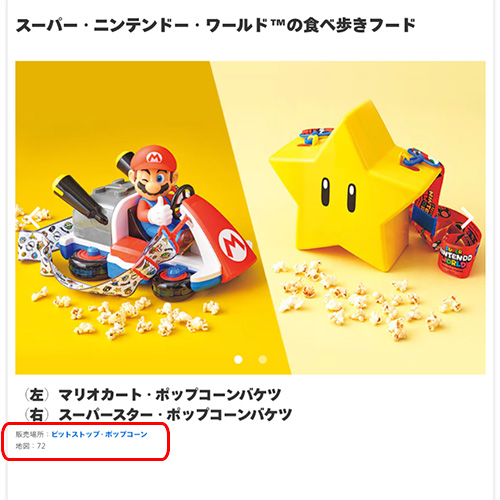
Task: Select the second carousel indicator dot
Action: [263, 359]
